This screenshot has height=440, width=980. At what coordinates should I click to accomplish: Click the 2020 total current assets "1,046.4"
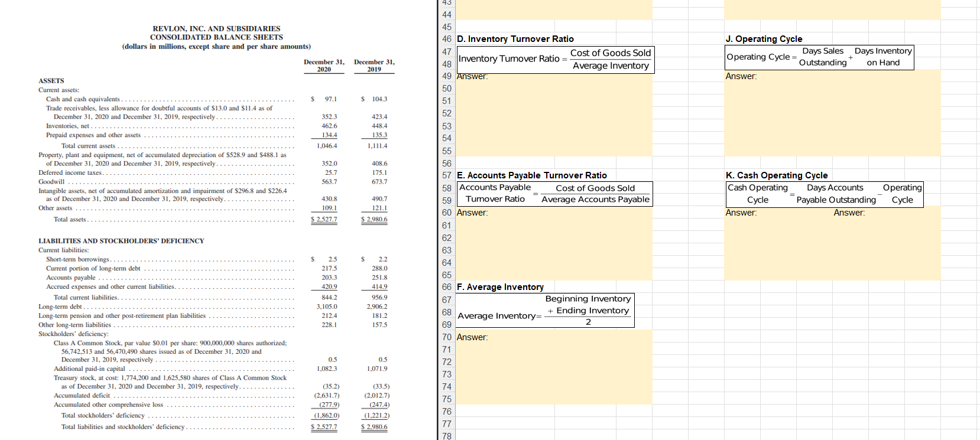point(327,146)
